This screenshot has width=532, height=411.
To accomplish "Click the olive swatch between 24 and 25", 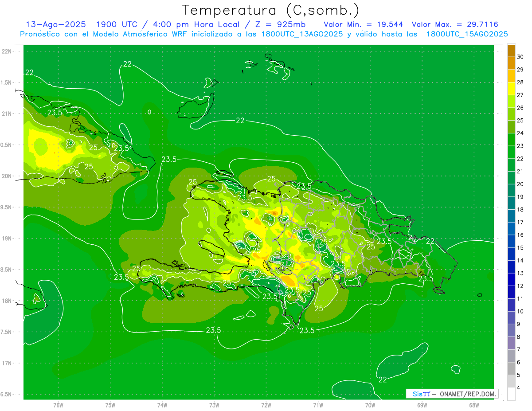I will click(511, 127).
